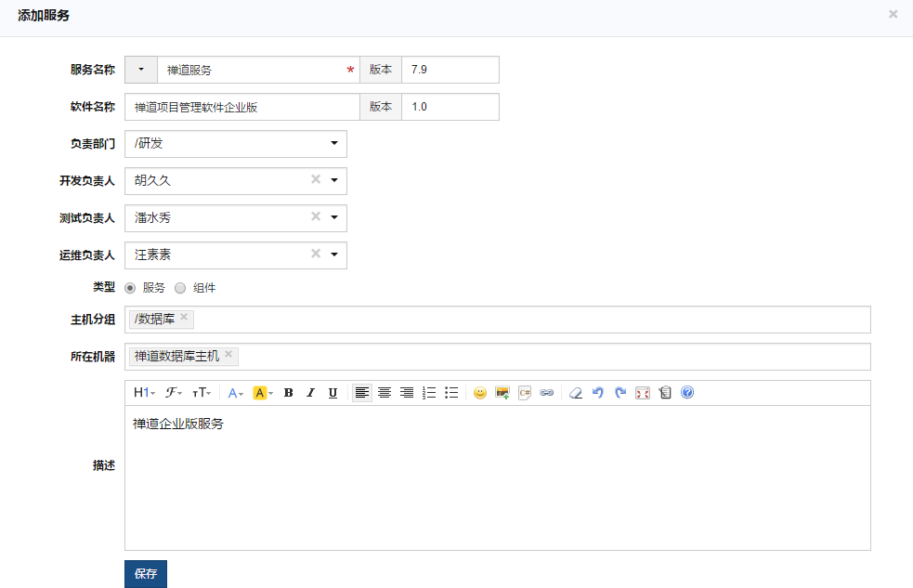The image size is (913, 588).
Task: Clear the 测试负责人 selection 潘水秀
Action: 315,217
